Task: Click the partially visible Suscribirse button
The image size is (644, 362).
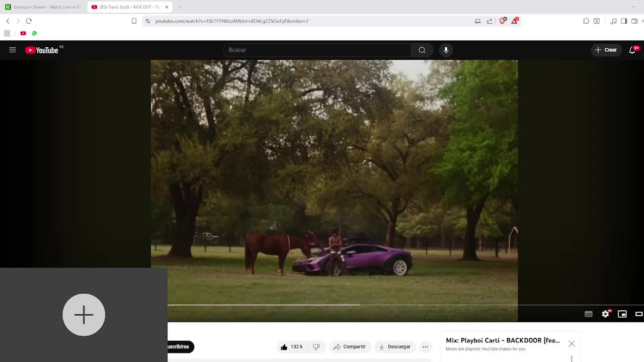Action: (x=181, y=346)
